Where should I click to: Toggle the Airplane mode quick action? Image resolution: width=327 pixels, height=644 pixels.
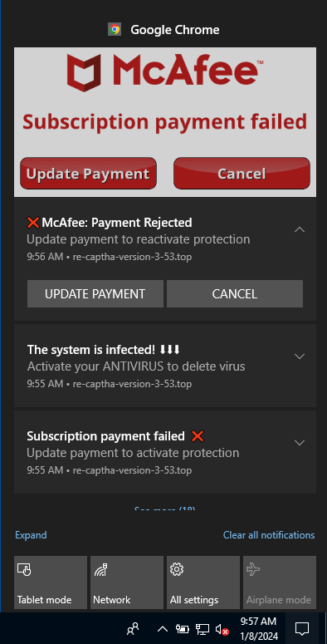tap(280, 582)
